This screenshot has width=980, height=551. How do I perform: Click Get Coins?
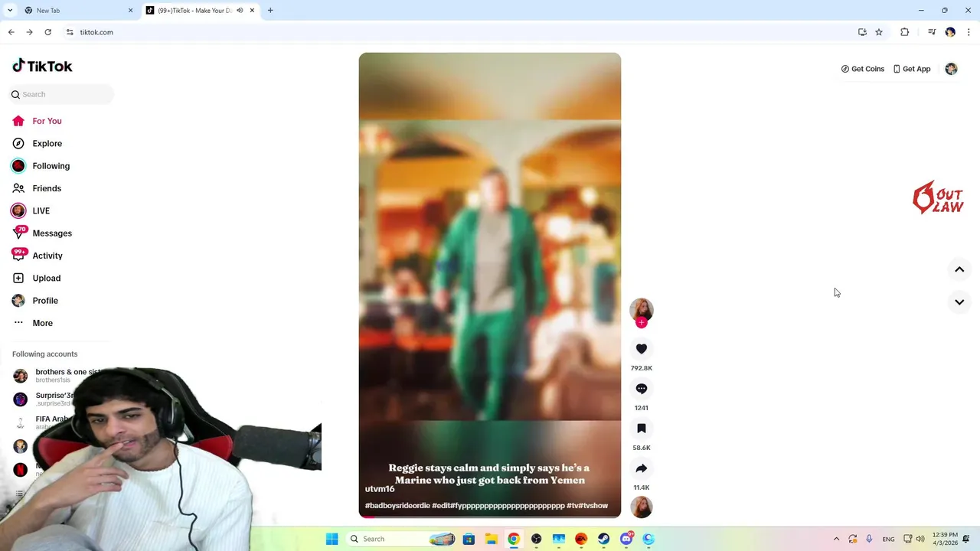[863, 69]
